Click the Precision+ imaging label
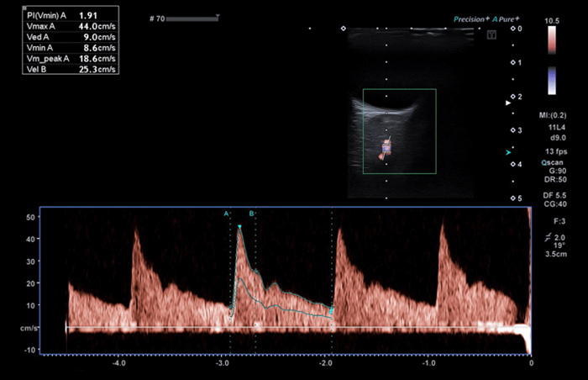The image size is (588, 380). (x=471, y=19)
